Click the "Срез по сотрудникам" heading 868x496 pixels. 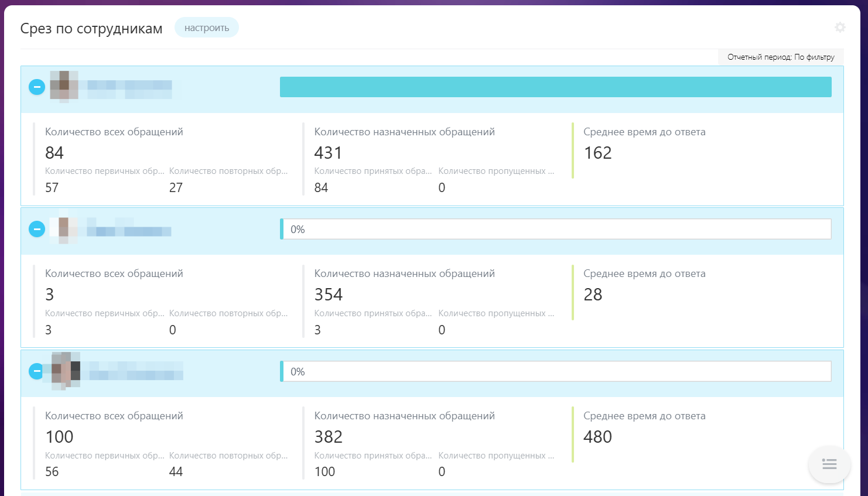click(x=91, y=29)
